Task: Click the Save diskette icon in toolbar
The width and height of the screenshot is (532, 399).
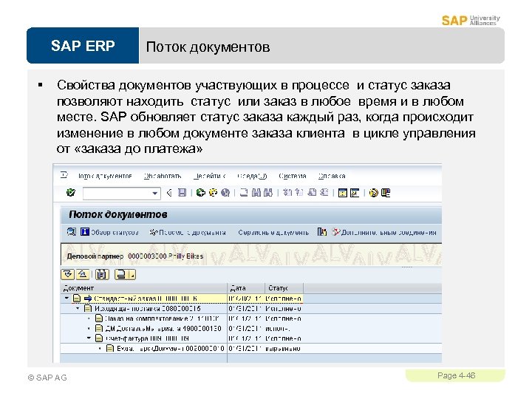Action: coord(183,193)
